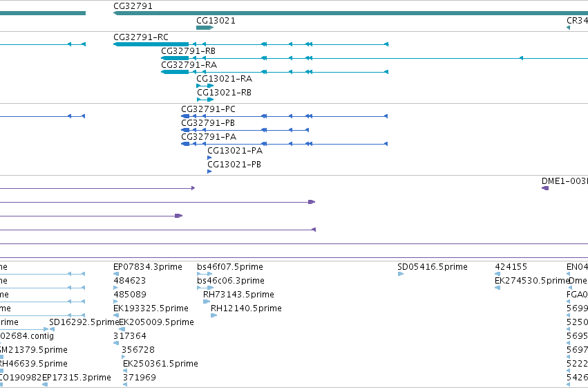Open the RH12140.5prime EST label

click(246, 308)
